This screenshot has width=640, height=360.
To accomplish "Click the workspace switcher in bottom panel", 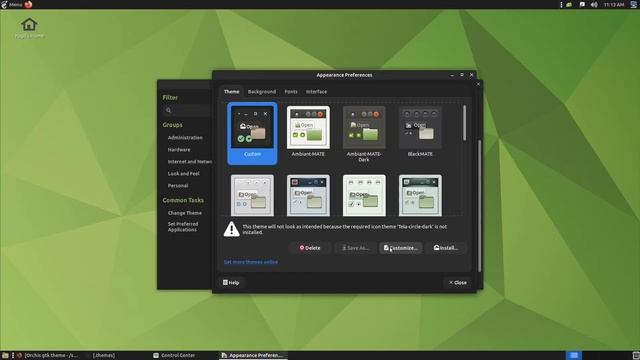I will tap(574, 356).
